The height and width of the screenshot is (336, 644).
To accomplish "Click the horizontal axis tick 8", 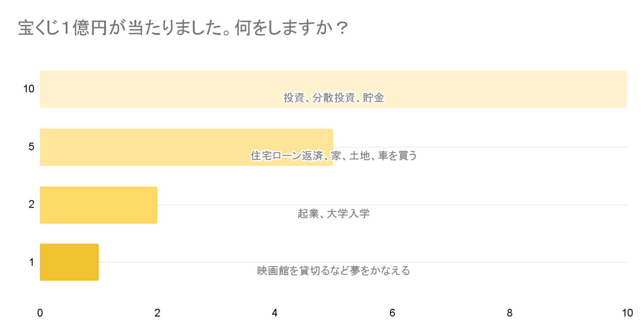I will tap(509, 313).
